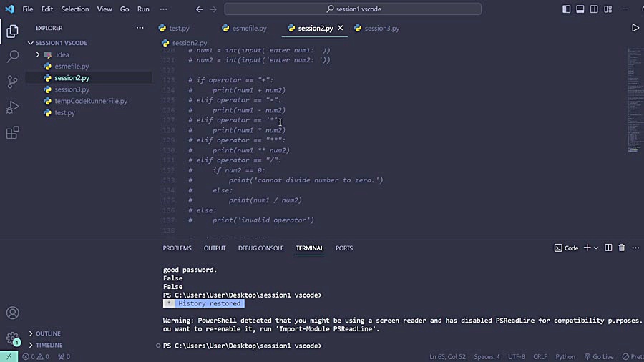Switch to the PROBLEMS panel tab
Screen dimensions: 644x362
(177, 248)
